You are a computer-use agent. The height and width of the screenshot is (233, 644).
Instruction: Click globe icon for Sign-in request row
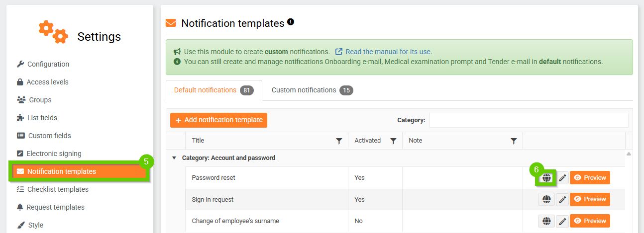(x=546, y=199)
